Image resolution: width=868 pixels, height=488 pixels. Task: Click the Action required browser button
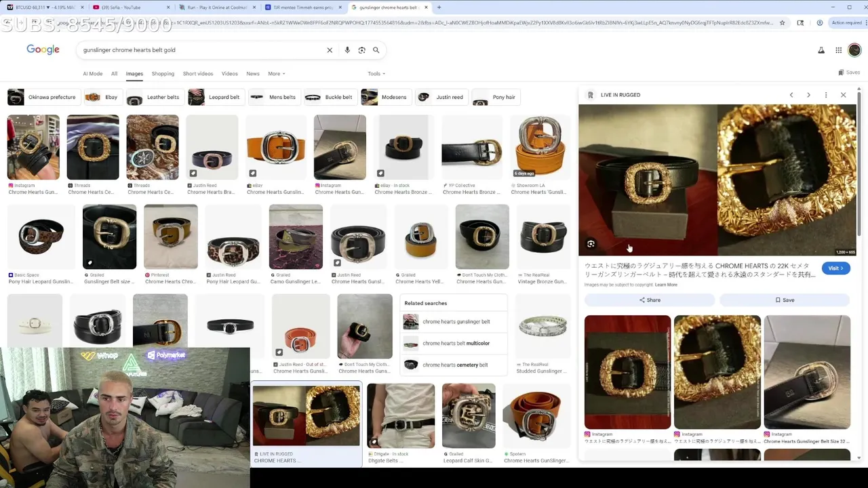(x=848, y=23)
